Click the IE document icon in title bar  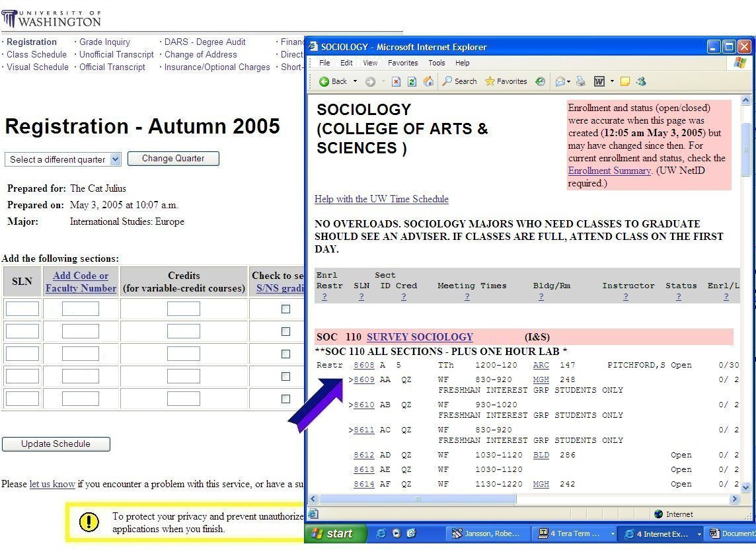313,47
